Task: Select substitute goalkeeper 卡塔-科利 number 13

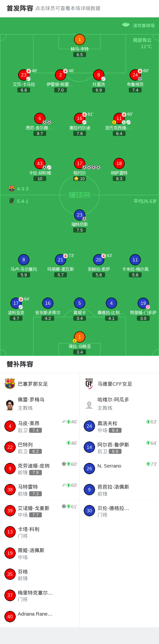Action: pos(40,532)
